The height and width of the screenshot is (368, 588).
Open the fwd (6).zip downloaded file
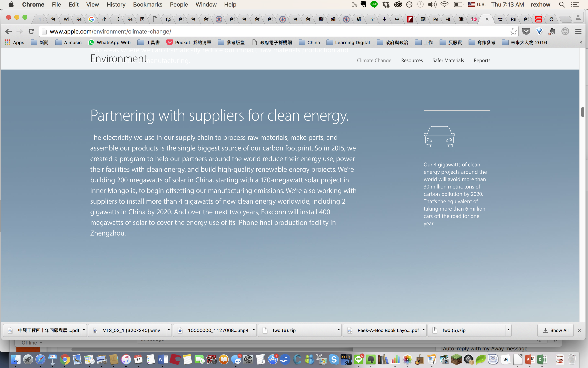click(x=297, y=330)
